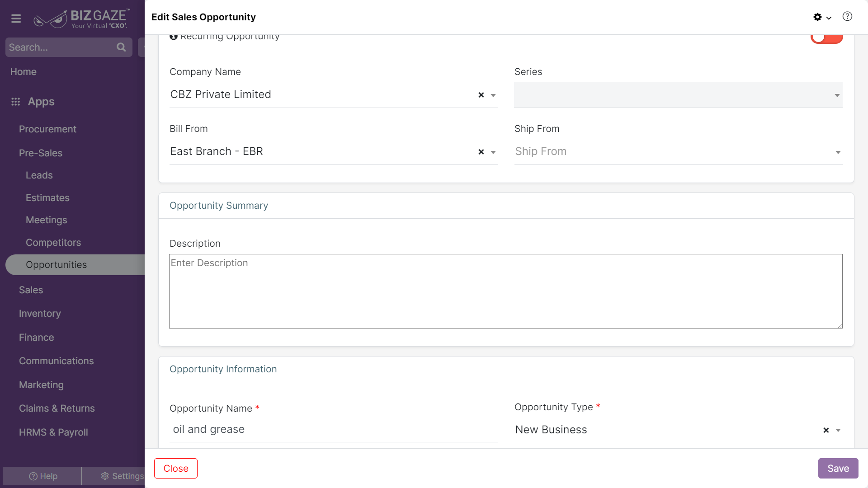Clear the Bill From selection
Viewport: 868px width, 488px height.
click(481, 152)
